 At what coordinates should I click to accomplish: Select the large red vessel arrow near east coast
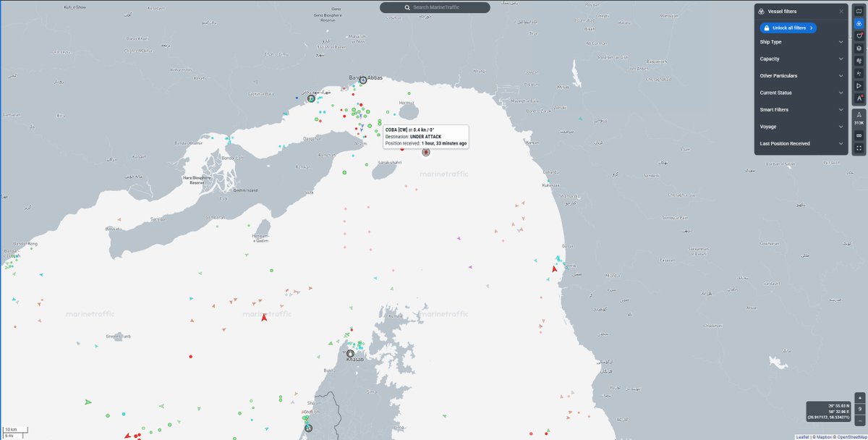click(554, 268)
